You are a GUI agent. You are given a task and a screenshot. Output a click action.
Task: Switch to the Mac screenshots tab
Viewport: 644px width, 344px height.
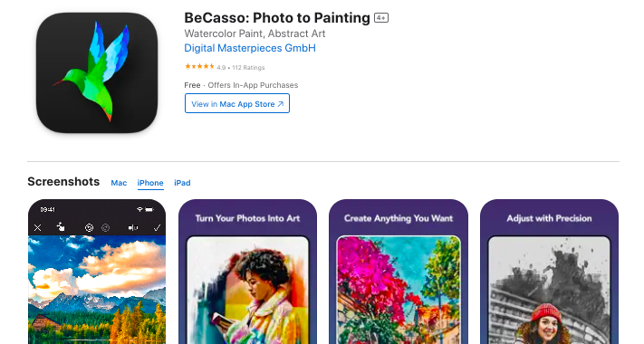pos(119,183)
